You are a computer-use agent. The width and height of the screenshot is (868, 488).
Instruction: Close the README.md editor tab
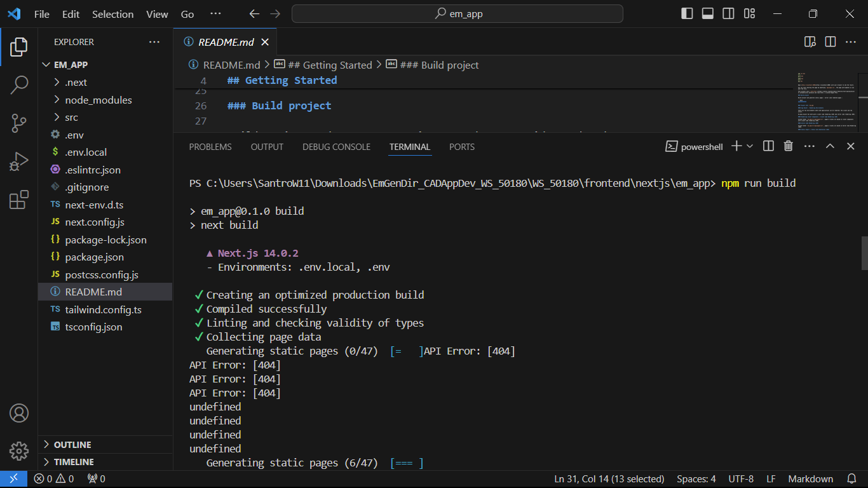pyautogui.click(x=265, y=42)
